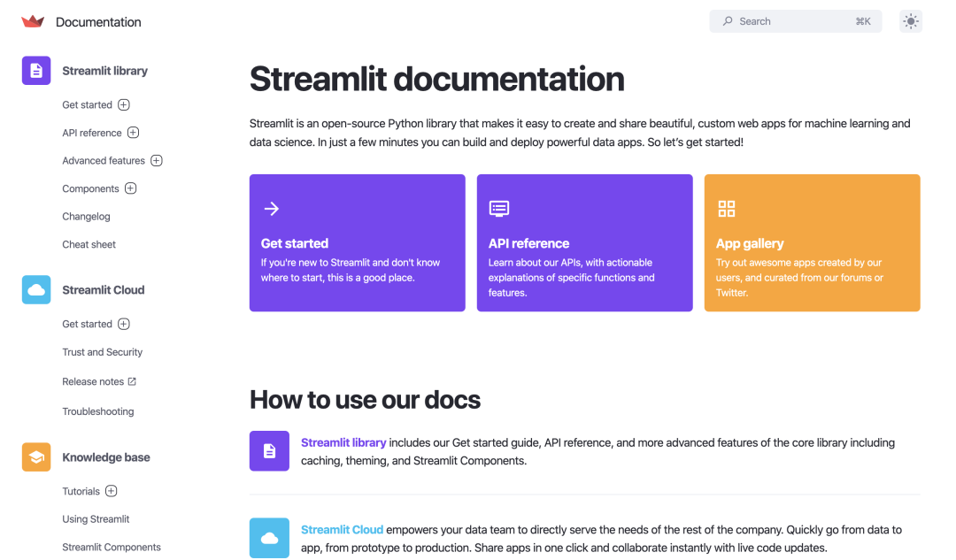Click the Advanced features sidebar text label
The image size is (956, 560).
coord(104,161)
